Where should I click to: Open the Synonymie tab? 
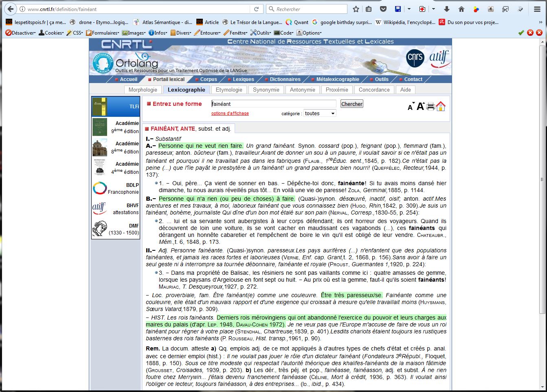coord(266,90)
